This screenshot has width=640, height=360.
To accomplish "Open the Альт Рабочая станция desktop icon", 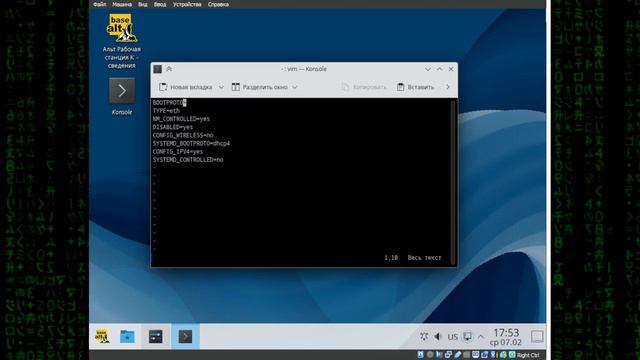I will pyautogui.click(x=122, y=41).
